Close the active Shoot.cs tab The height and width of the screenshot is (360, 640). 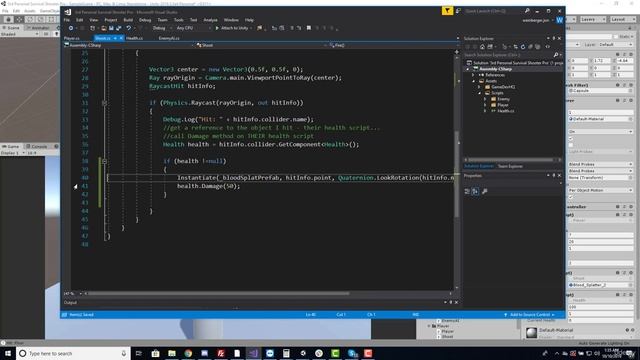pos(121,38)
